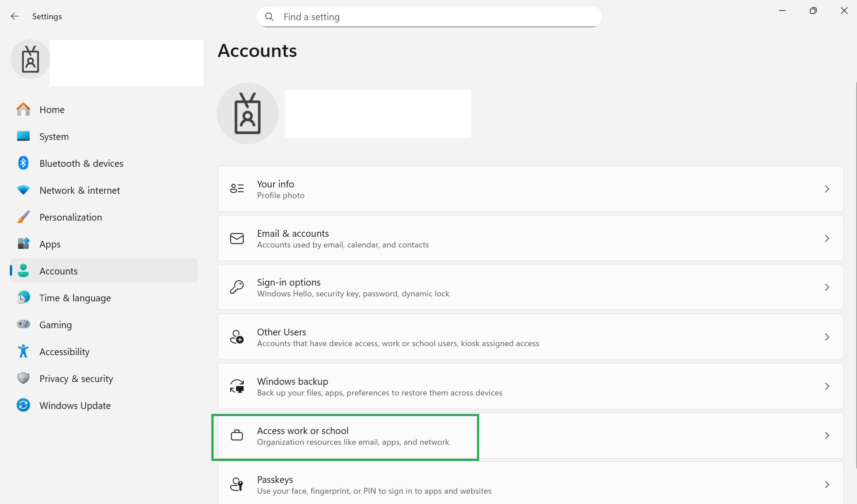Click the Accounts person icon in sidebar
Image resolution: width=857 pixels, height=504 pixels.
[x=23, y=271]
